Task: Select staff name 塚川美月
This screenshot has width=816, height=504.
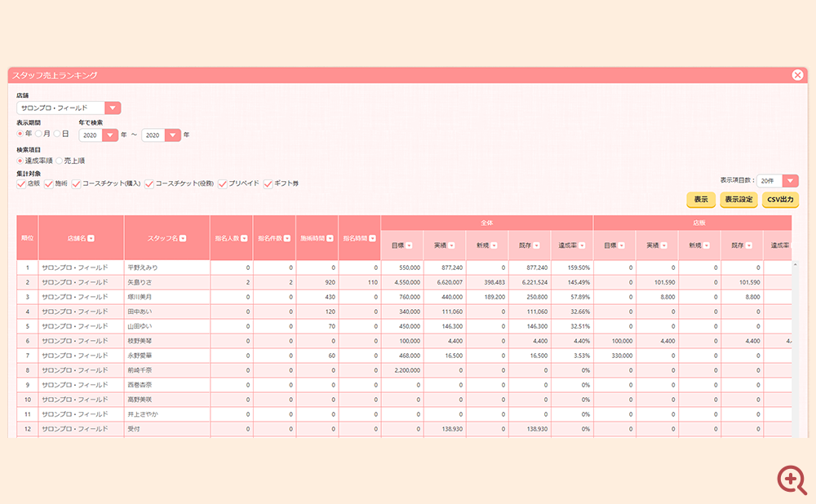Action: 140,297
